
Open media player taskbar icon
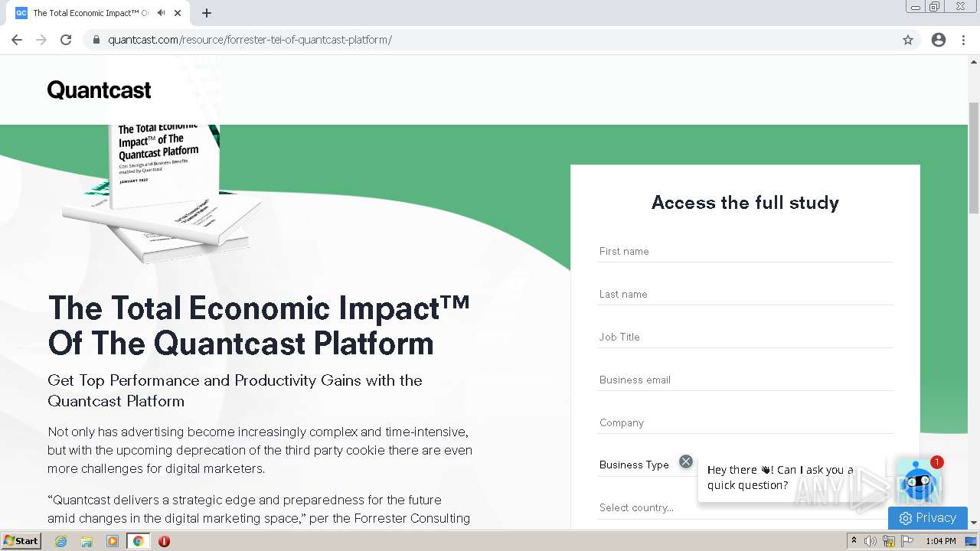[x=113, y=541]
